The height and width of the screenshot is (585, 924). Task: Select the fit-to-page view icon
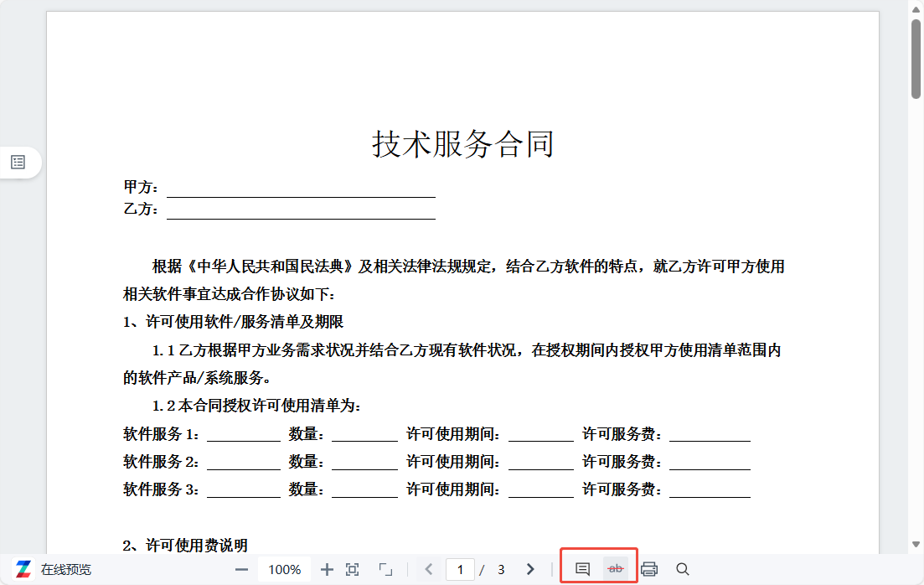click(353, 569)
